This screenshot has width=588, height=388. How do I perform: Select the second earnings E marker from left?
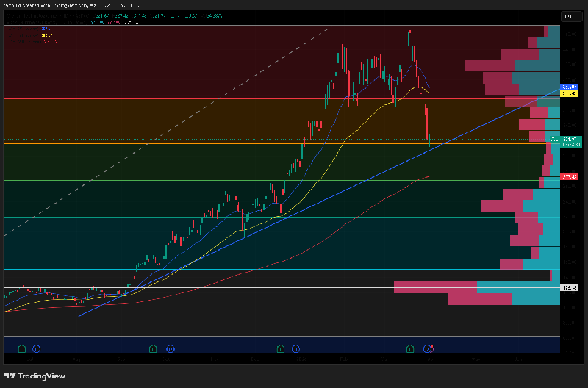pos(152,348)
